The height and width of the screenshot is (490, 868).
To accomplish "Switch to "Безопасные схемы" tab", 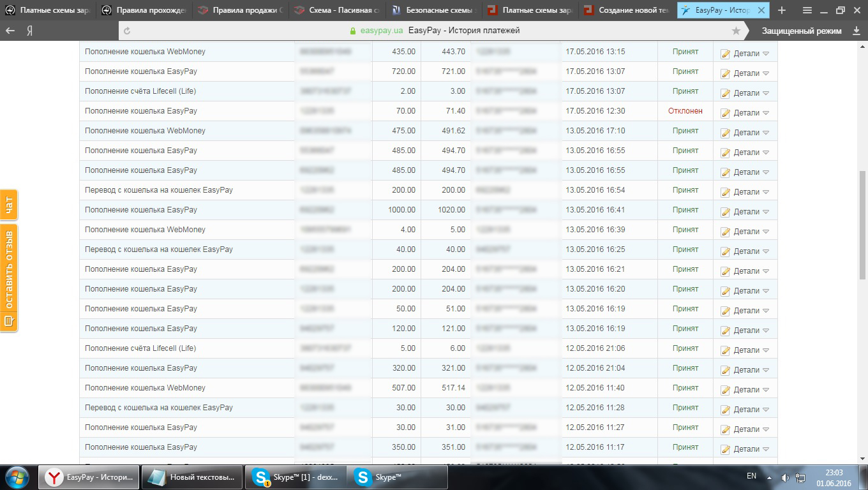I will coord(433,10).
